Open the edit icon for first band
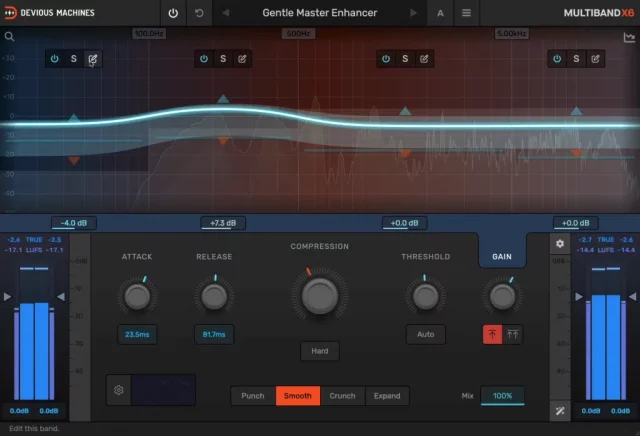The width and height of the screenshot is (640, 436). pyautogui.click(x=92, y=59)
